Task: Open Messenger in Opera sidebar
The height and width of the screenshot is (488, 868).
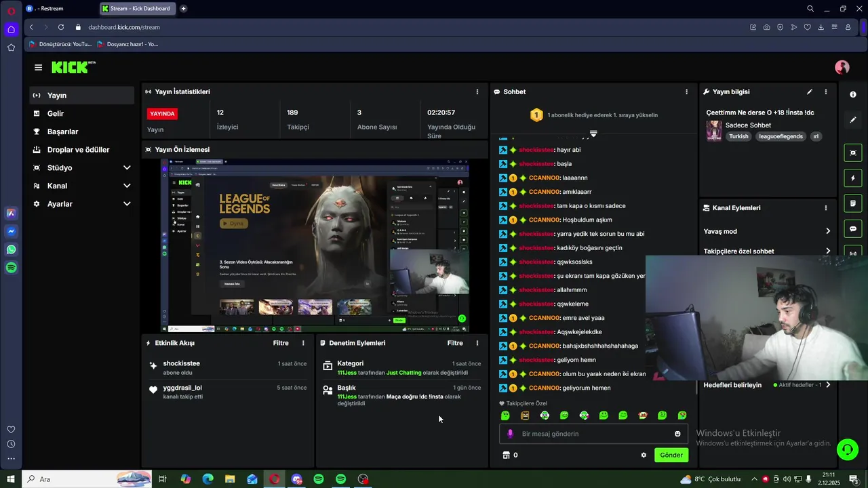Action: tap(11, 231)
